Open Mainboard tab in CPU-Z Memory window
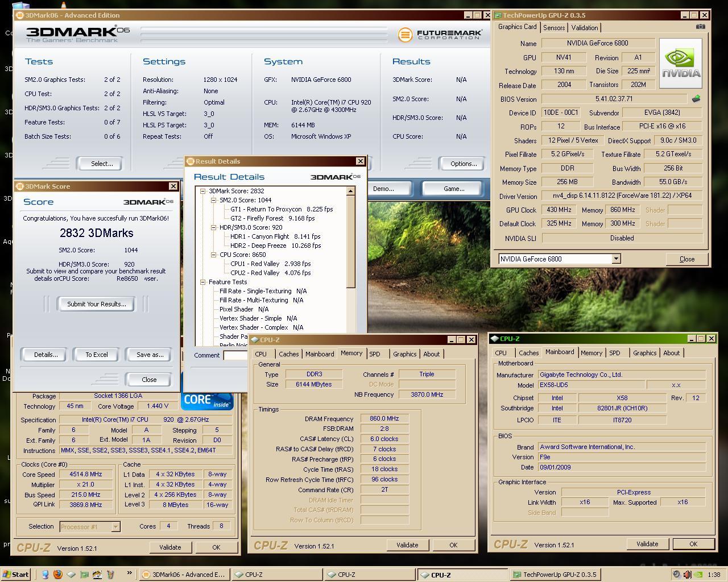The width and height of the screenshot is (728, 582). click(320, 354)
